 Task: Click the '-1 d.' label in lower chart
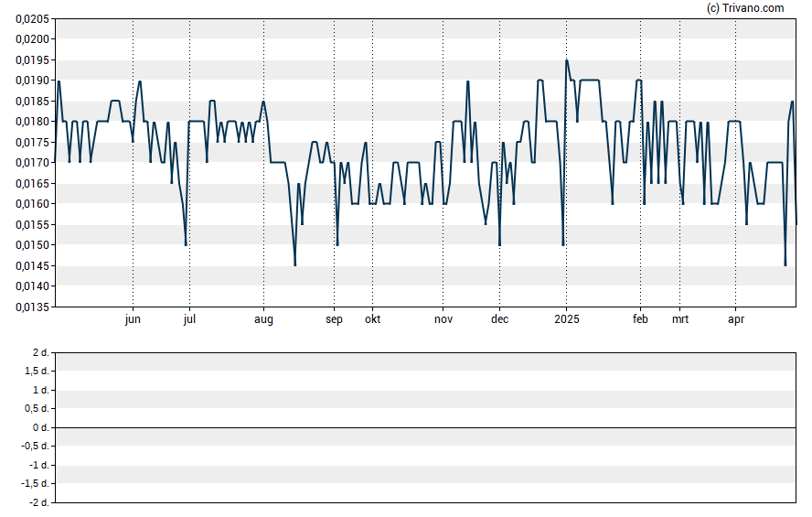coord(39,465)
